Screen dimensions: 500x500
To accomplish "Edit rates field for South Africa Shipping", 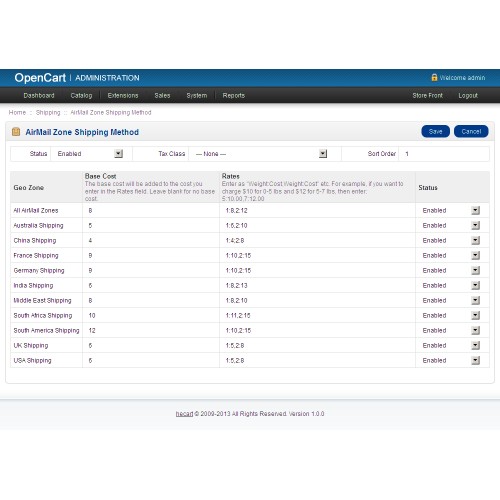I will 317,315.
